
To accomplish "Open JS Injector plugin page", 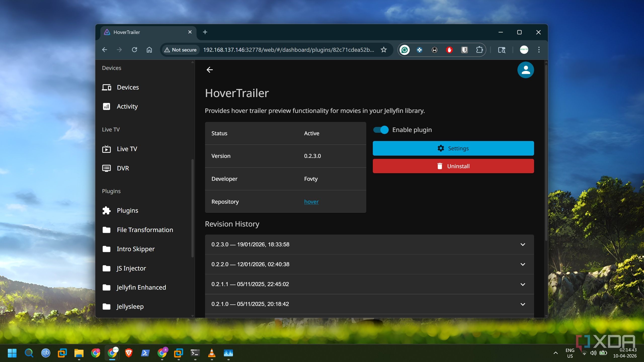I will [x=145, y=268].
